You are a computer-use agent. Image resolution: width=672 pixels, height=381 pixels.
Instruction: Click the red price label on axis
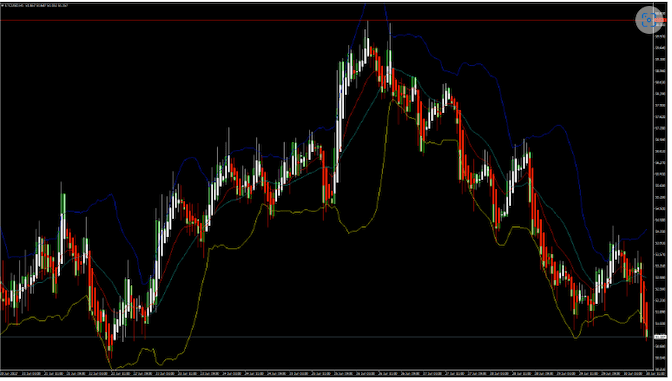point(660,20)
